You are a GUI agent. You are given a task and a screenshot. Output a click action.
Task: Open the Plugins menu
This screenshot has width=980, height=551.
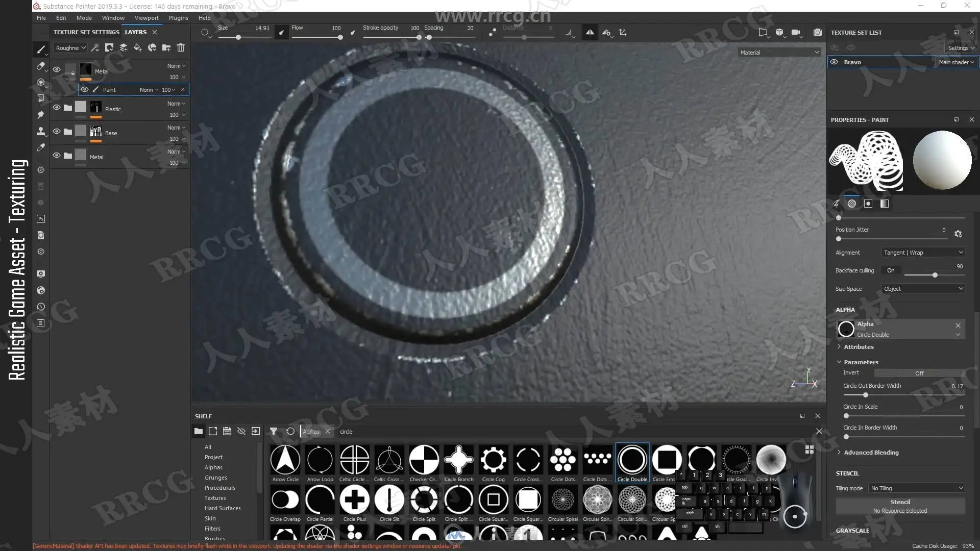[x=178, y=17]
